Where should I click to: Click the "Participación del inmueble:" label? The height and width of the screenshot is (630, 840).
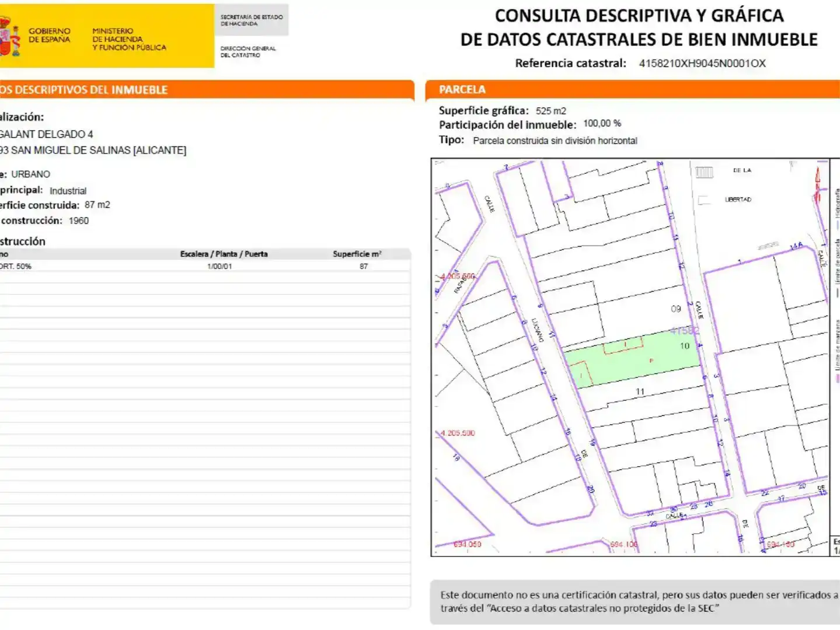click(507, 125)
